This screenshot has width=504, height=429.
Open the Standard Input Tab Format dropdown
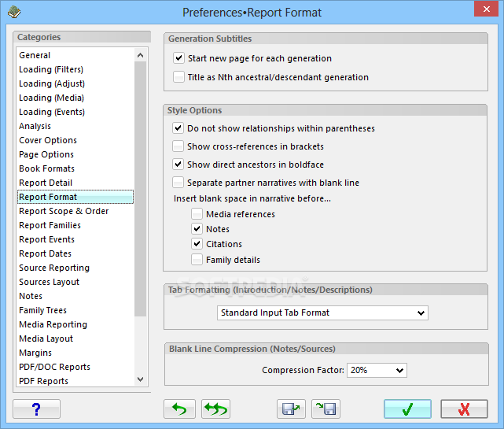point(322,313)
